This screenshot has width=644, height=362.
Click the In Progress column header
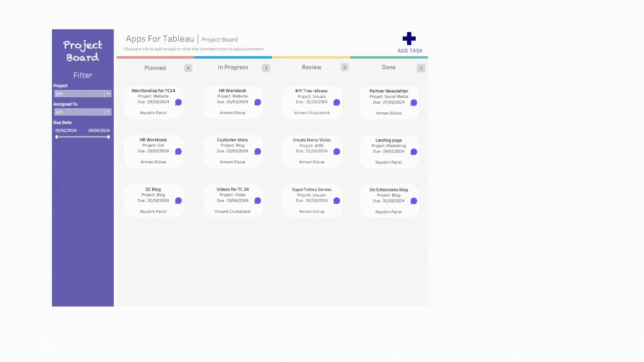click(233, 67)
